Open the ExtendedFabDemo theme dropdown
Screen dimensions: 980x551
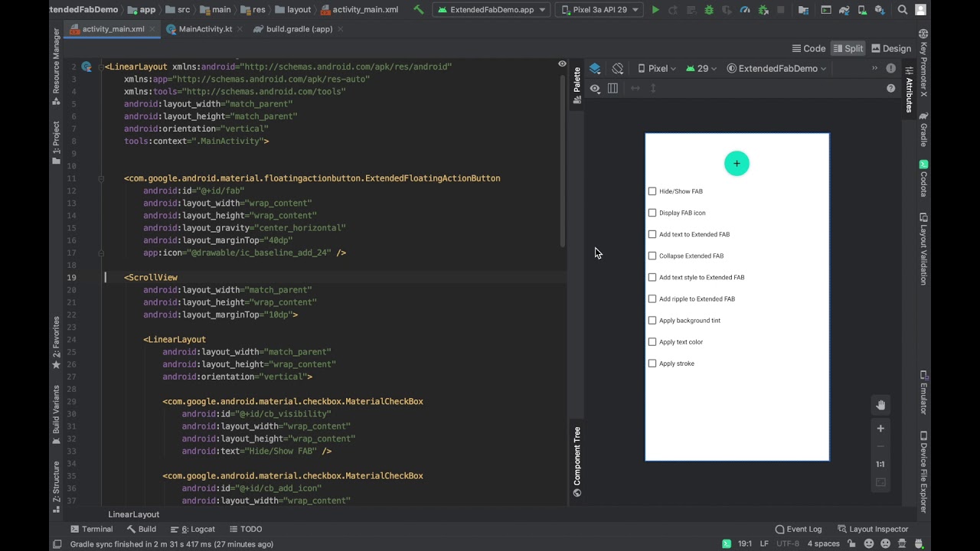(x=776, y=68)
